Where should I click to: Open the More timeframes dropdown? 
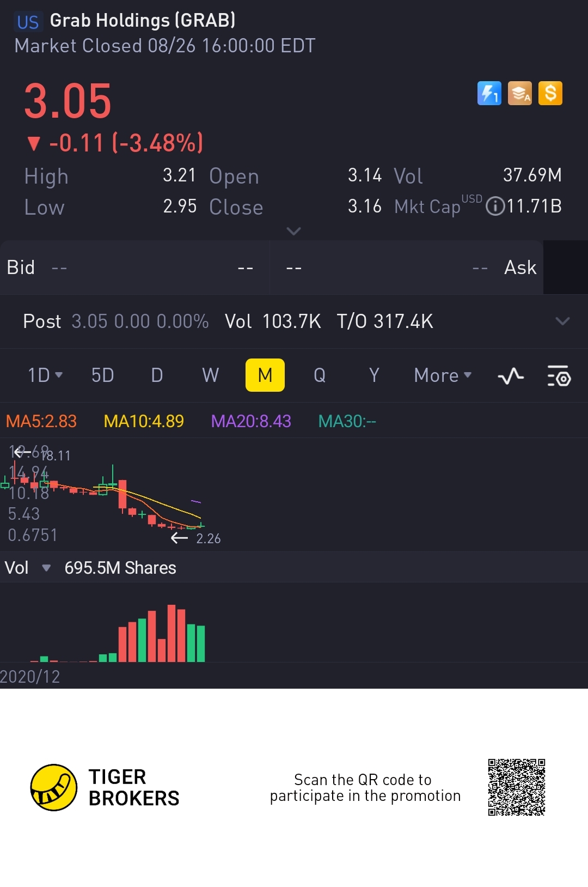pos(443,375)
